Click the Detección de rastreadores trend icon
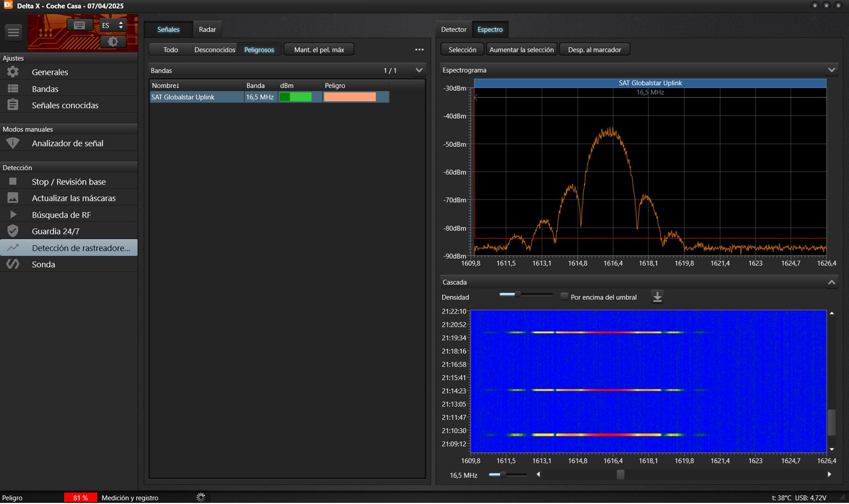The image size is (849, 504). pyautogui.click(x=13, y=248)
